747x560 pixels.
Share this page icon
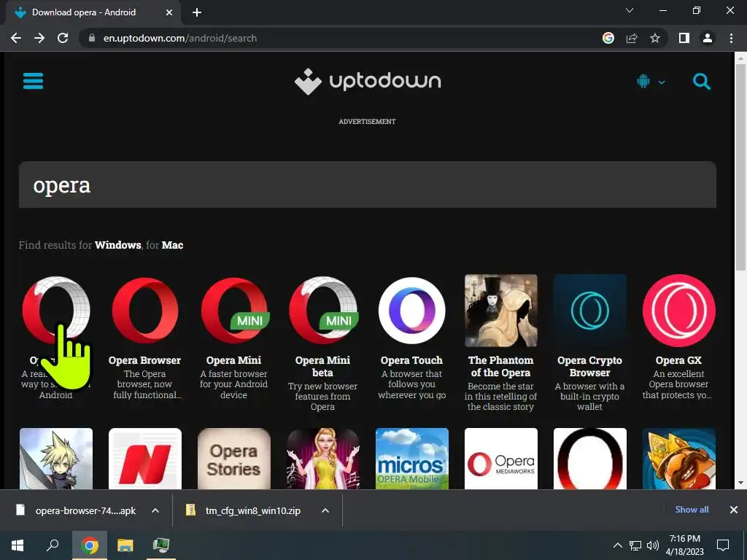(632, 38)
